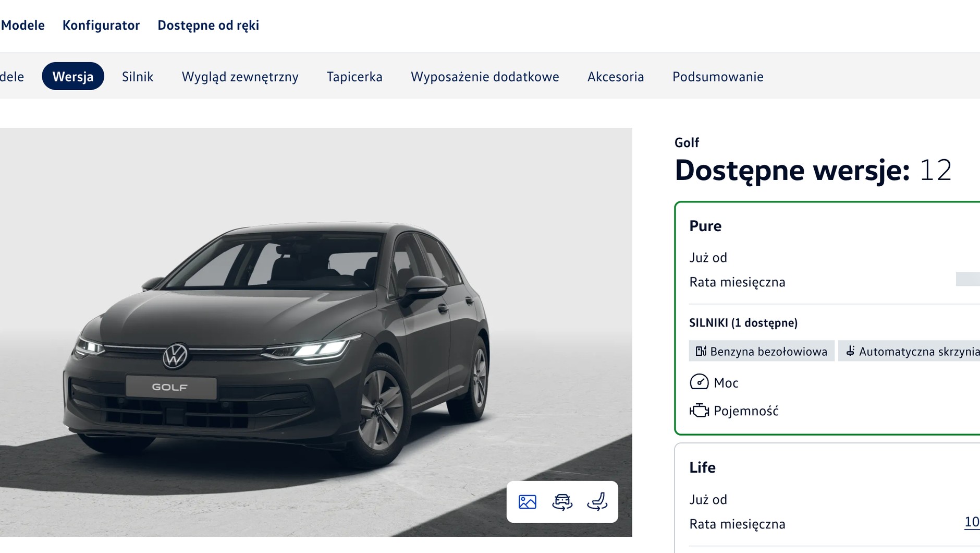Click the Dostępne wersje: 12 heading
Image resolution: width=980 pixels, height=553 pixels.
coord(813,170)
